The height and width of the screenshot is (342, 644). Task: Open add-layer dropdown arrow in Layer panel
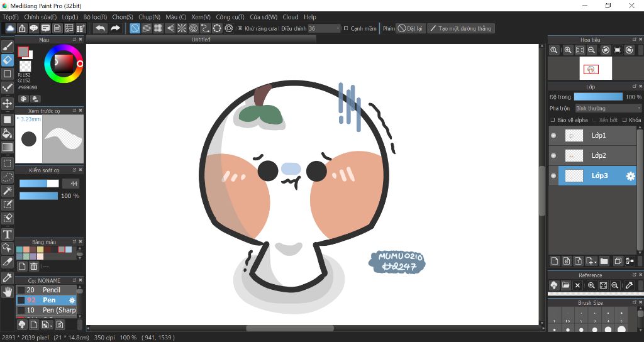(596, 262)
